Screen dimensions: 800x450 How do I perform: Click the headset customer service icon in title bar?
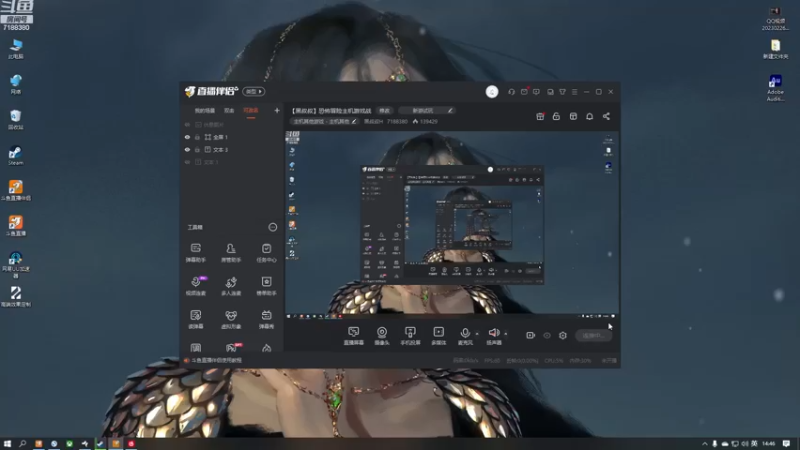[x=511, y=92]
